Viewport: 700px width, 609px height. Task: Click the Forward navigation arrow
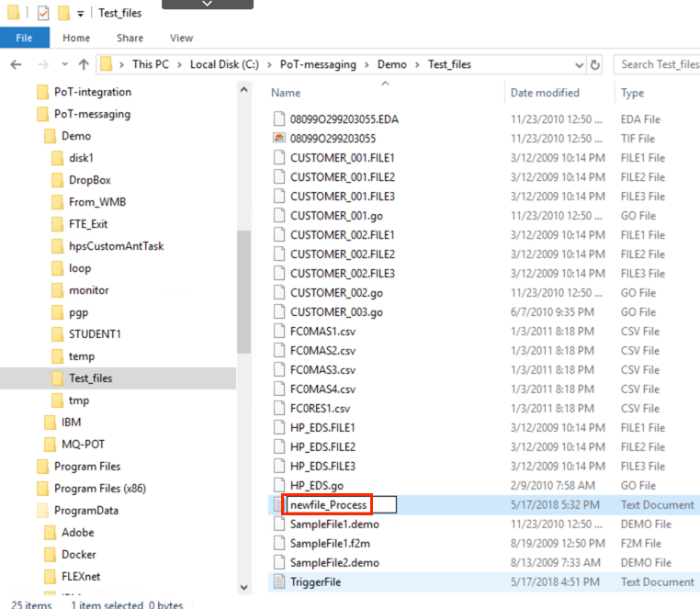coord(43,64)
